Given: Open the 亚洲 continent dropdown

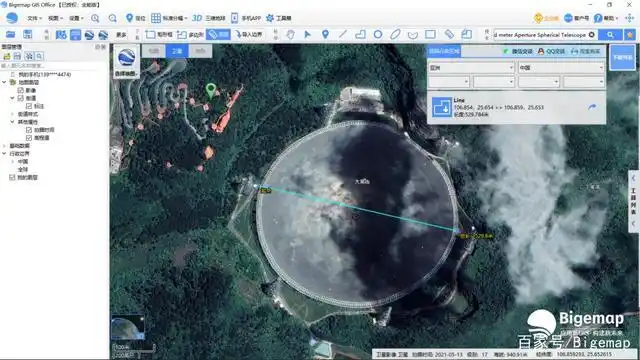Looking at the screenshot, I should click(471, 68).
